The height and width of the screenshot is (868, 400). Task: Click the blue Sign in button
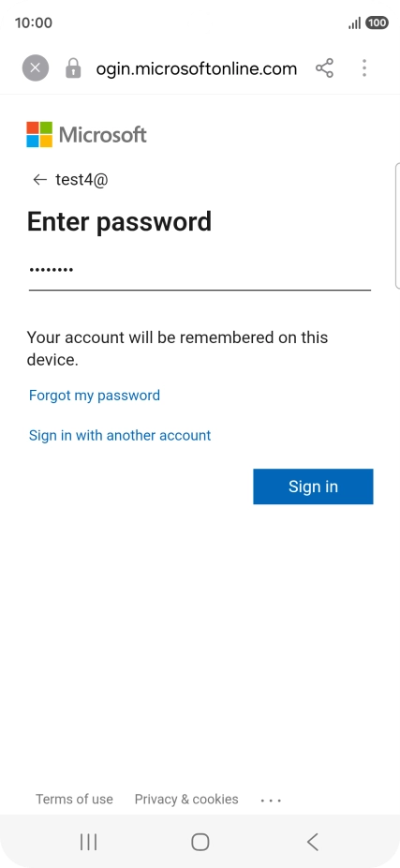313,486
